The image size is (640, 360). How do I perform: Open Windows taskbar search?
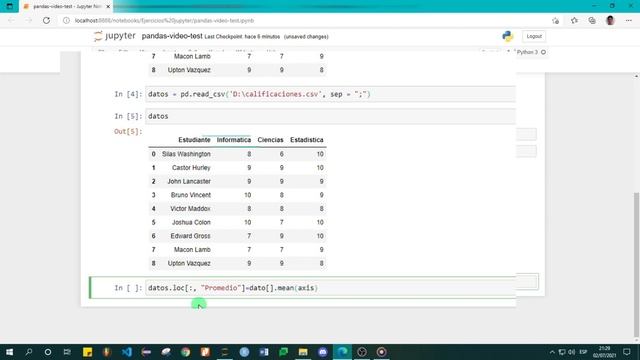click(x=29, y=352)
